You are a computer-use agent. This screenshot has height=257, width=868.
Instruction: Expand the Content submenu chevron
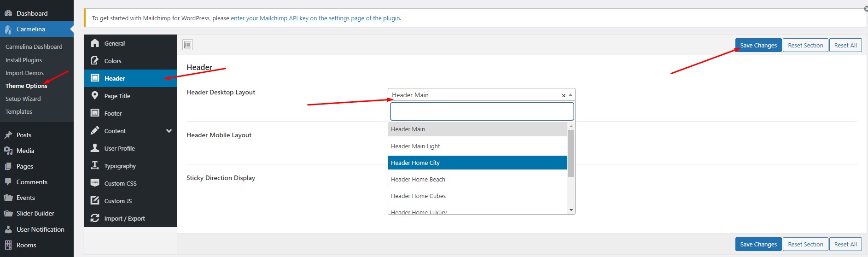(169, 131)
